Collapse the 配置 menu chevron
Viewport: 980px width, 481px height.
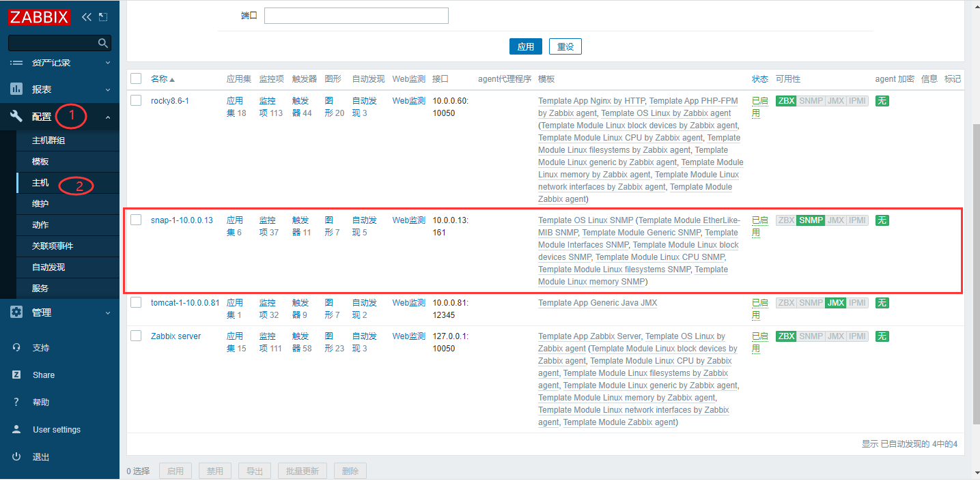107,117
